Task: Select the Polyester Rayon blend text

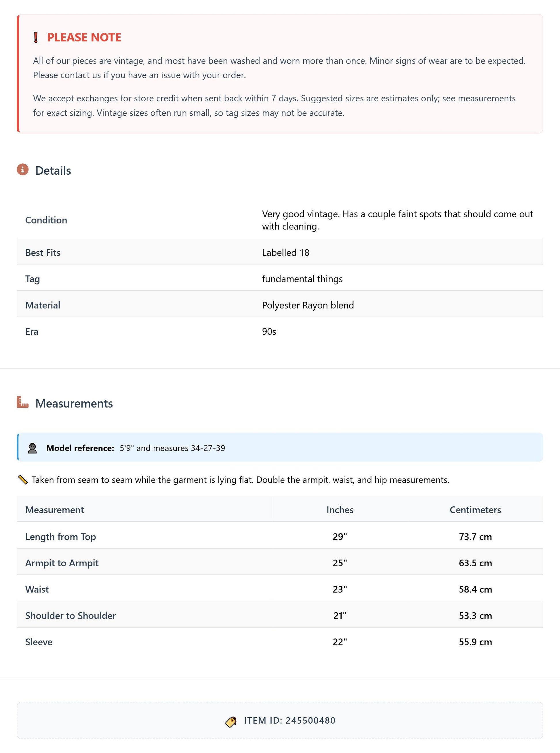Action: tap(308, 305)
